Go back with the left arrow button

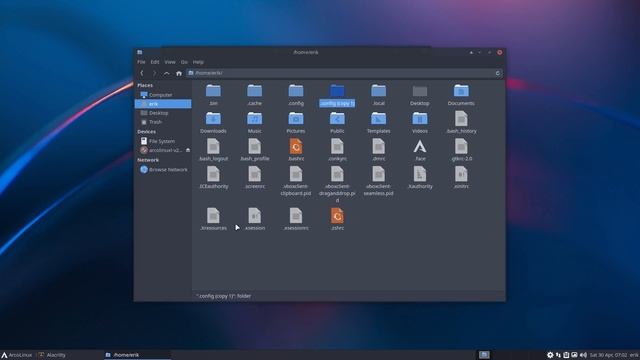click(142, 73)
